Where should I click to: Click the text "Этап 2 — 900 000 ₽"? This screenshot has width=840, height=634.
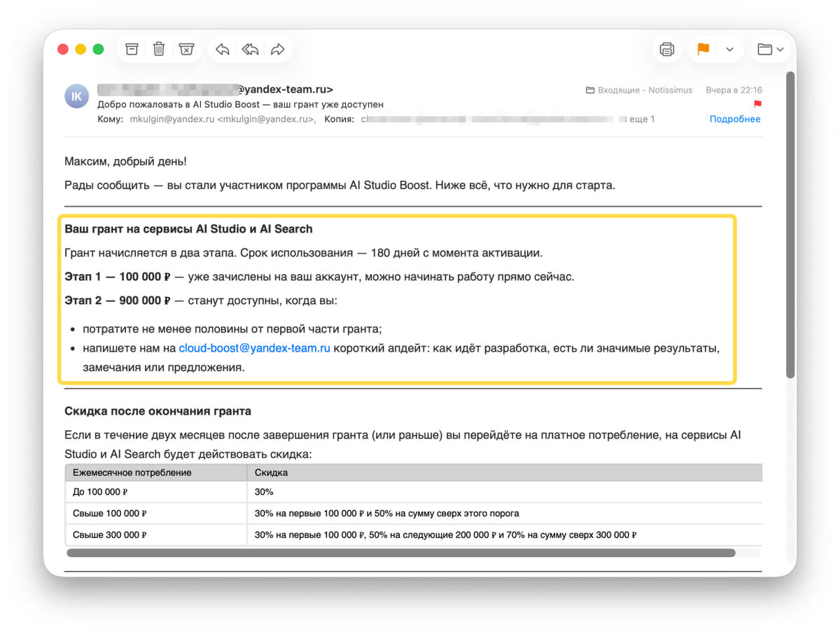pos(118,301)
